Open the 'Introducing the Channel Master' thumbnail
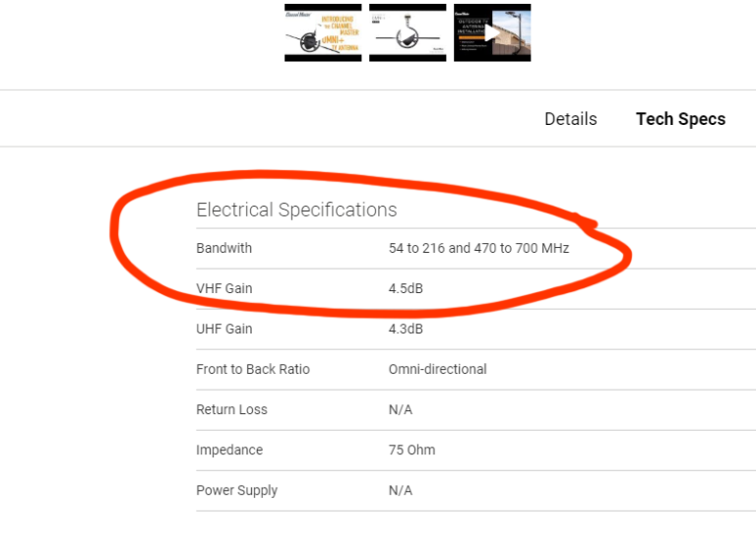Image resolution: width=756 pixels, height=544 pixels. click(x=322, y=33)
